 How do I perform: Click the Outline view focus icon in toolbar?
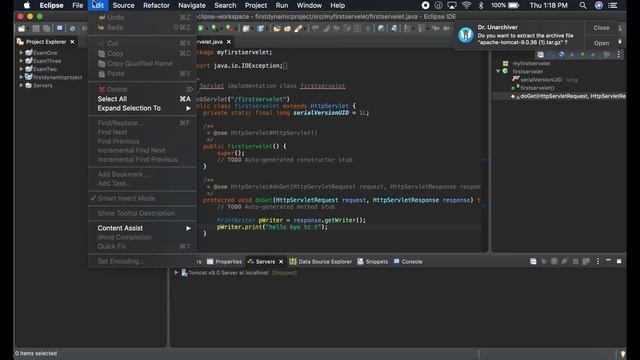[x=540, y=54]
